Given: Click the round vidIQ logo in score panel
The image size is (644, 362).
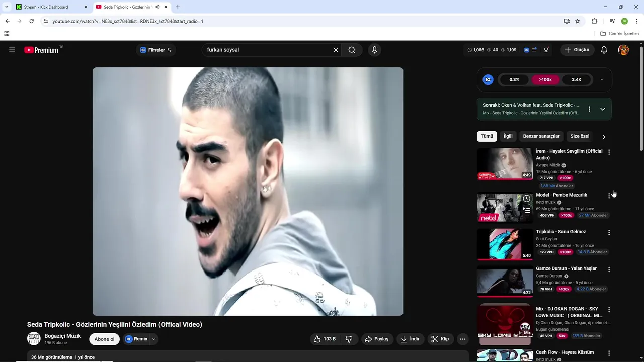Looking at the screenshot, I should 488,79.
